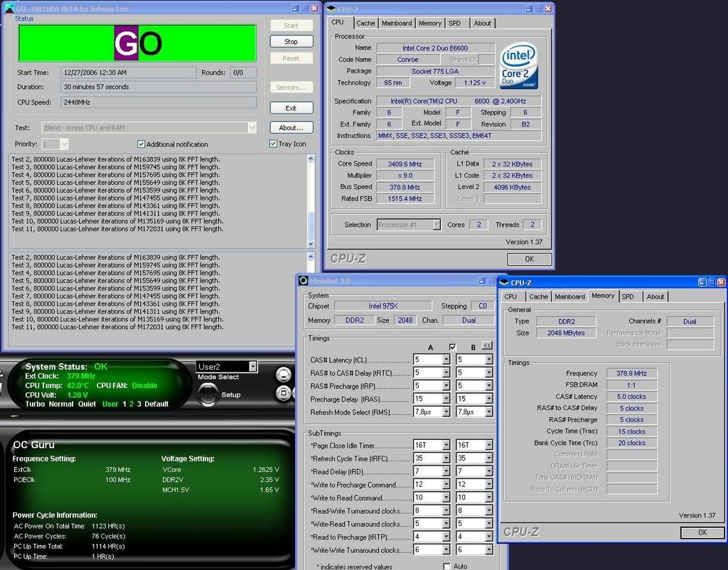Select Quiet mode in OC Guru
The width and height of the screenshot is (728, 570).
87,404
